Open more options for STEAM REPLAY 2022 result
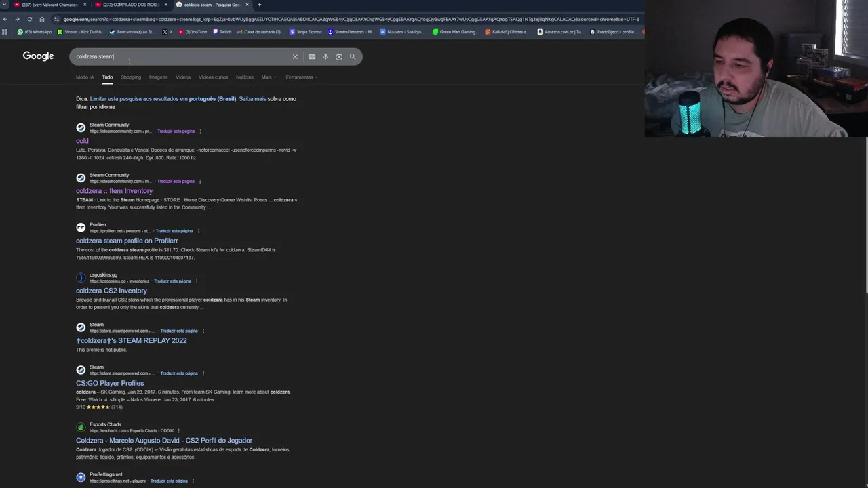The width and height of the screenshot is (868, 488). (203, 331)
